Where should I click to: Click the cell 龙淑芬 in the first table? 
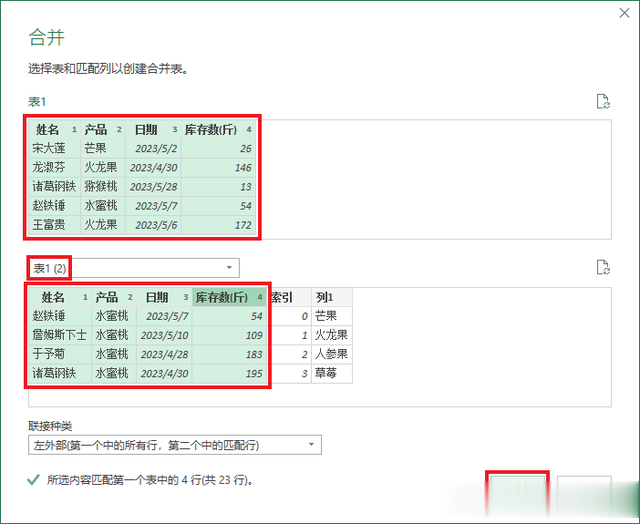coord(55,167)
